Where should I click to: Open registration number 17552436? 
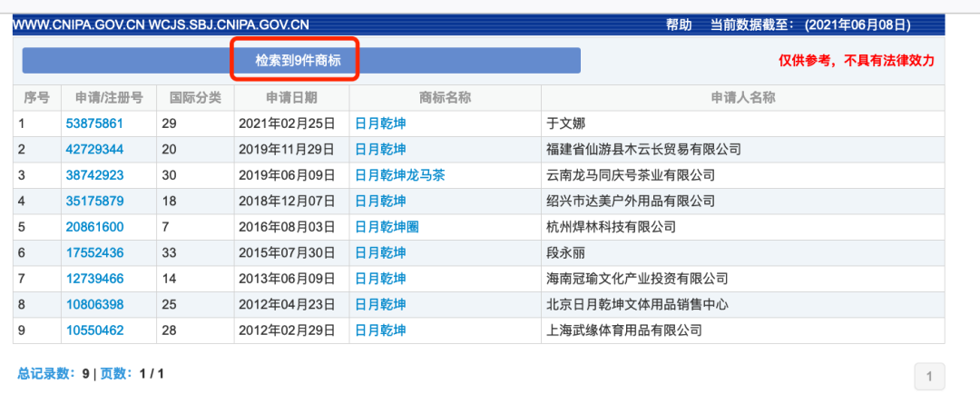click(94, 252)
